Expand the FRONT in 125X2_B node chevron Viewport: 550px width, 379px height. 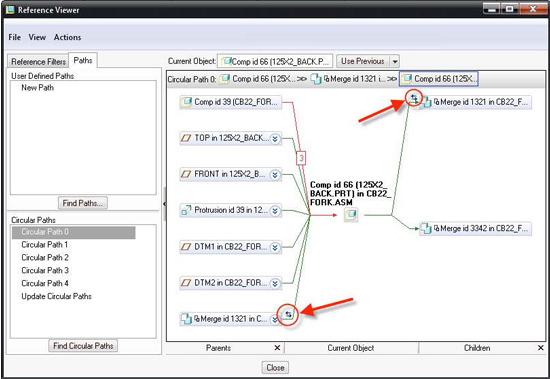tap(275, 174)
